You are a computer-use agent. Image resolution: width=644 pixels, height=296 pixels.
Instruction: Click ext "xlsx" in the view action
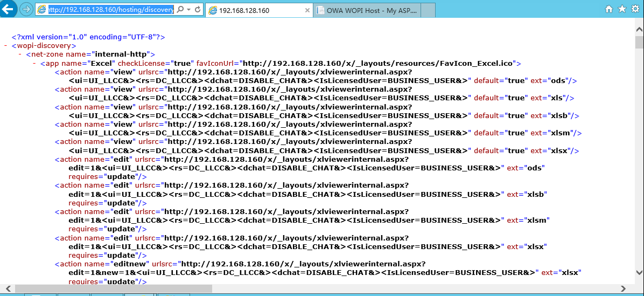(560, 150)
